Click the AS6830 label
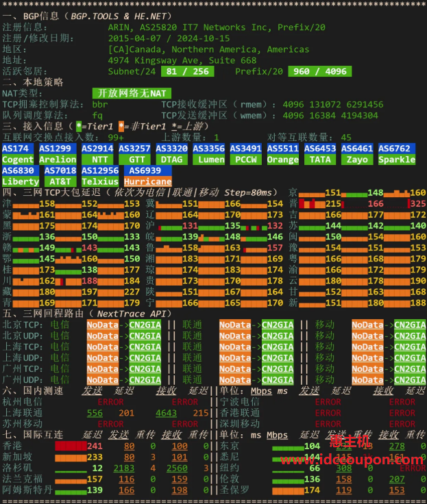The height and width of the screenshot is (504, 427). click(21, 171)
